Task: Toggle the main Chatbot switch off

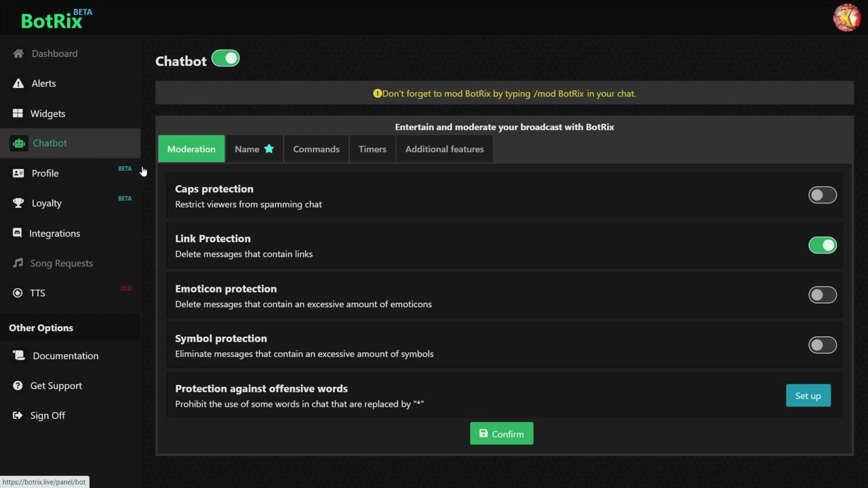Action: 226,59
